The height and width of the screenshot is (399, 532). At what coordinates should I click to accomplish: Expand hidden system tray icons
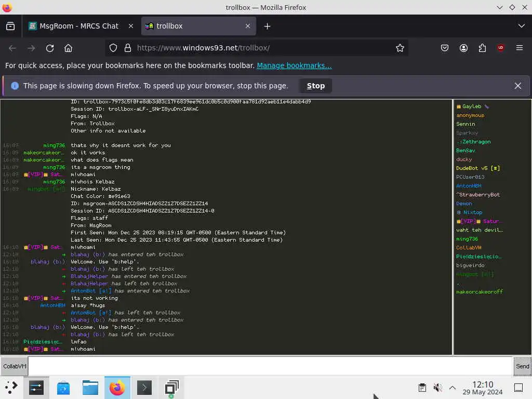pos(453,388)
